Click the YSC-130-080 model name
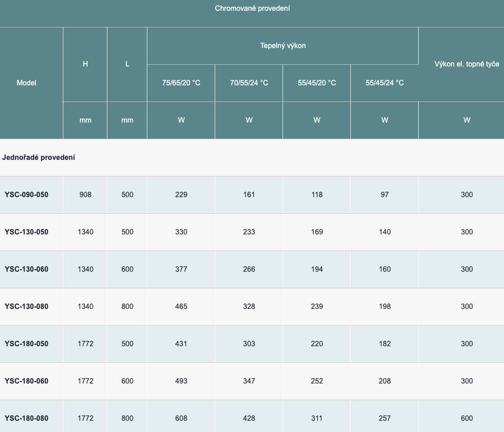This screenshot has width=504, height=432. click(27, 306)
